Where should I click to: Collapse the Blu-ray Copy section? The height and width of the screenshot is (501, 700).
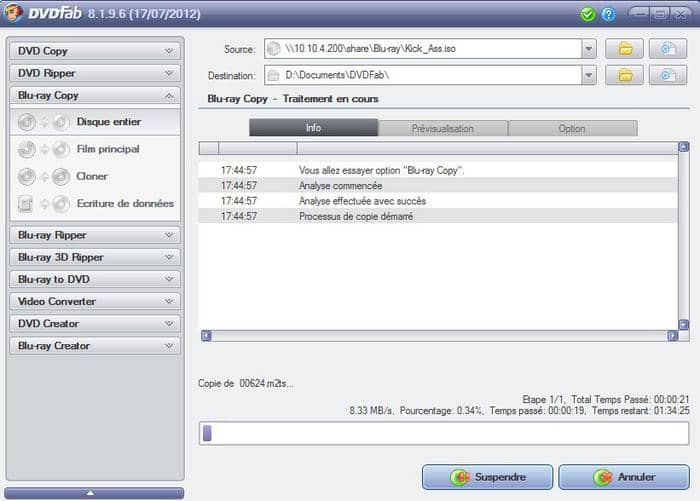tap(95, 96)
